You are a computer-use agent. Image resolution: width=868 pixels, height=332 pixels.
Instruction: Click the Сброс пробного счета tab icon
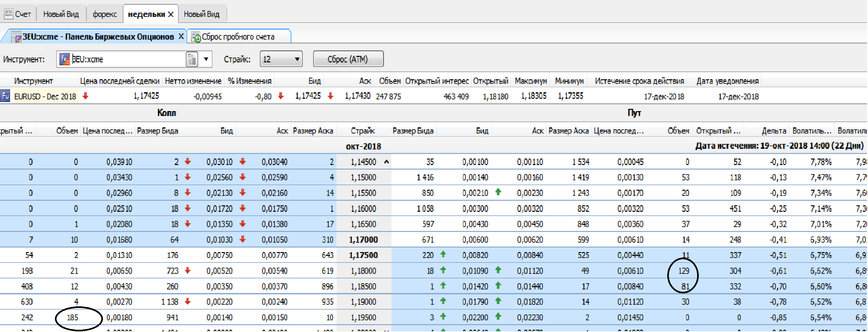[x=196, y=37]
